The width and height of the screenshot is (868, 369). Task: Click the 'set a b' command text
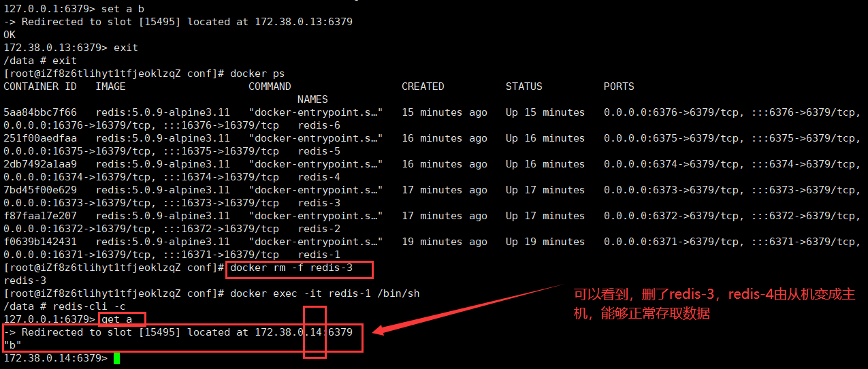point(123,9)
